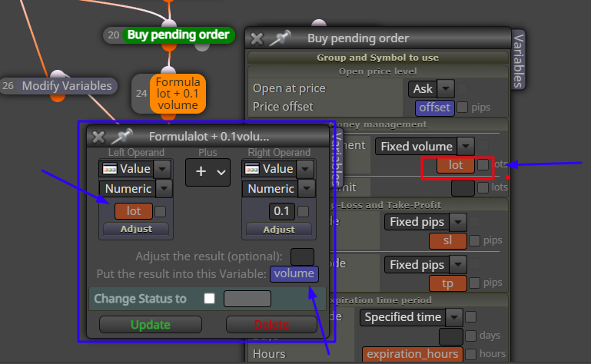
Task: Click the Price offset variable field
Action: click(x=434, y=108)
